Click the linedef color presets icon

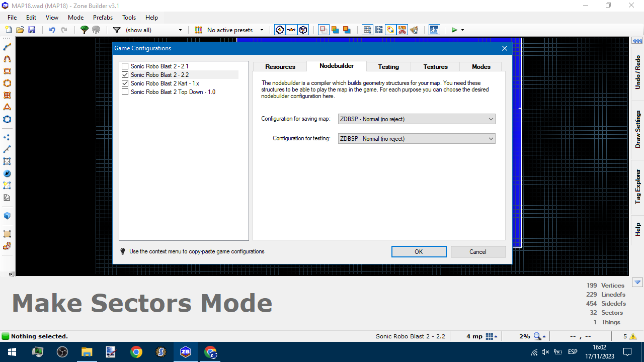(x=198, y=30)
